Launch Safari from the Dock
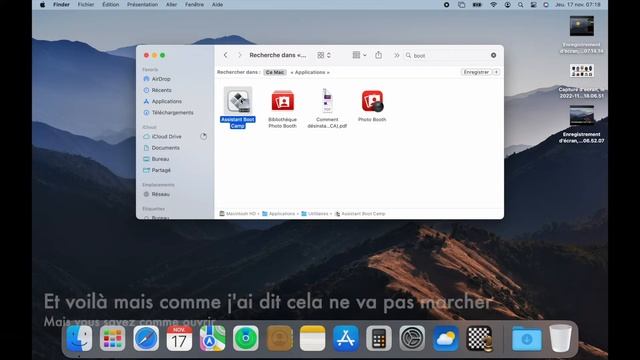The width and height of the screenshot is (640, 360). pyautogui.click(x=146, y=338)
